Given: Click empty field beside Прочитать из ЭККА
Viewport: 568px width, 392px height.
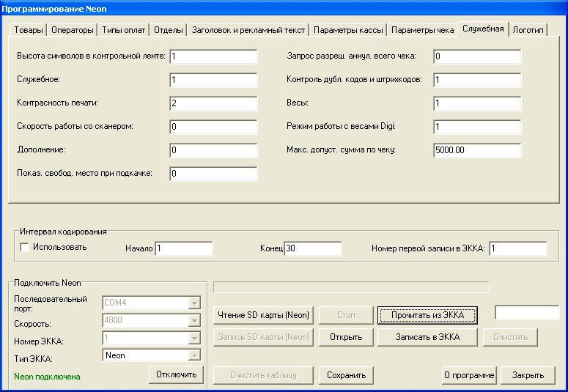Looking at the screenshot, I should pos(527,313).
